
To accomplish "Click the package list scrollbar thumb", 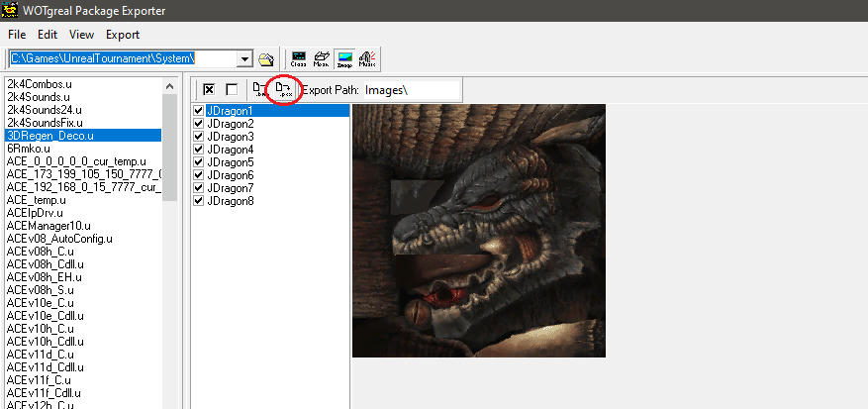I will click(170, 147).
